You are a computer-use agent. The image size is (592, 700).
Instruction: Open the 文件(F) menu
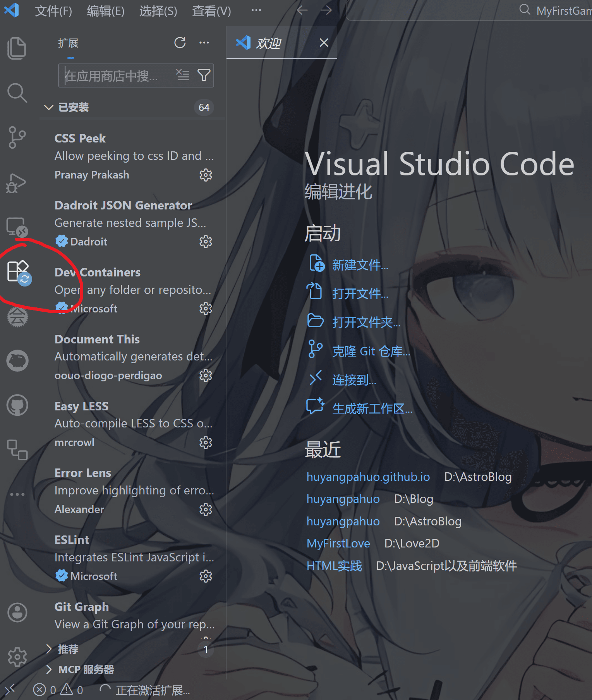pos(53,11)
